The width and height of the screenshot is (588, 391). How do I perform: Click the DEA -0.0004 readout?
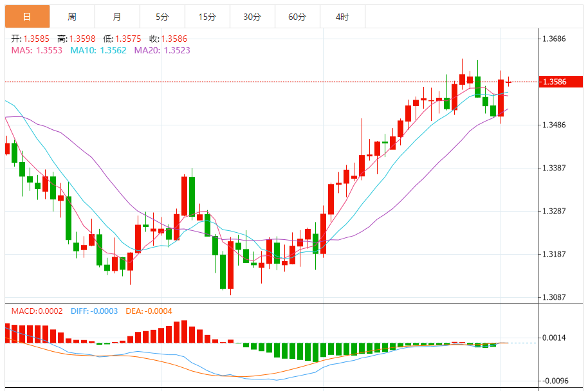click(x=149, y=311)
